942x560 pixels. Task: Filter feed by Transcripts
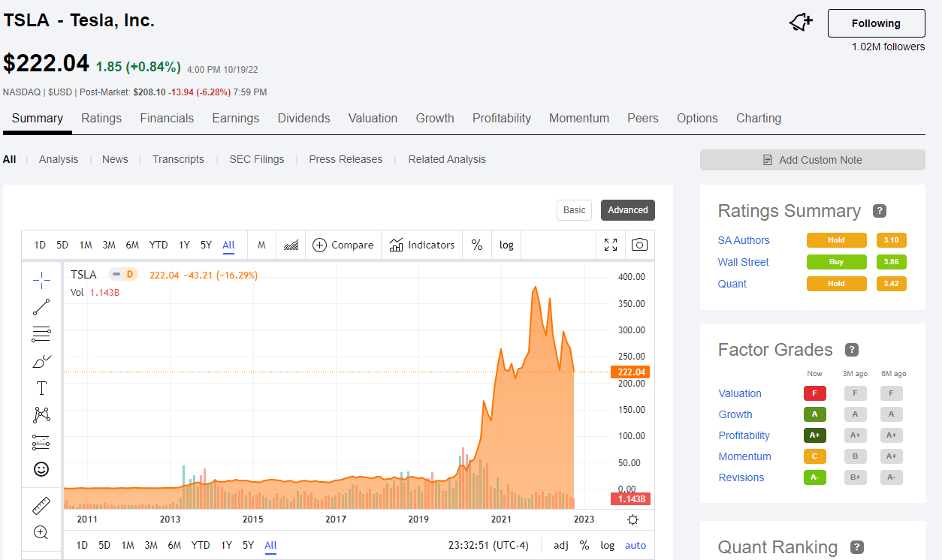pos(178,159)
